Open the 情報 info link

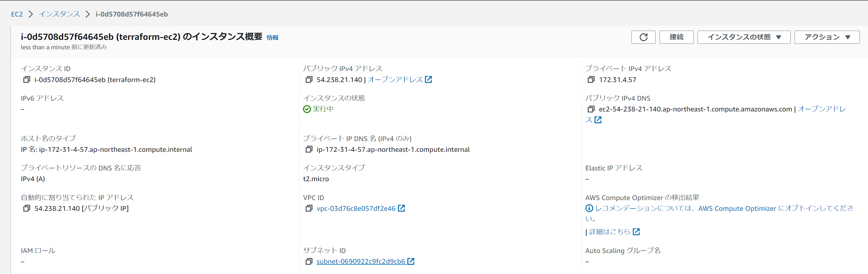point(272,37)
